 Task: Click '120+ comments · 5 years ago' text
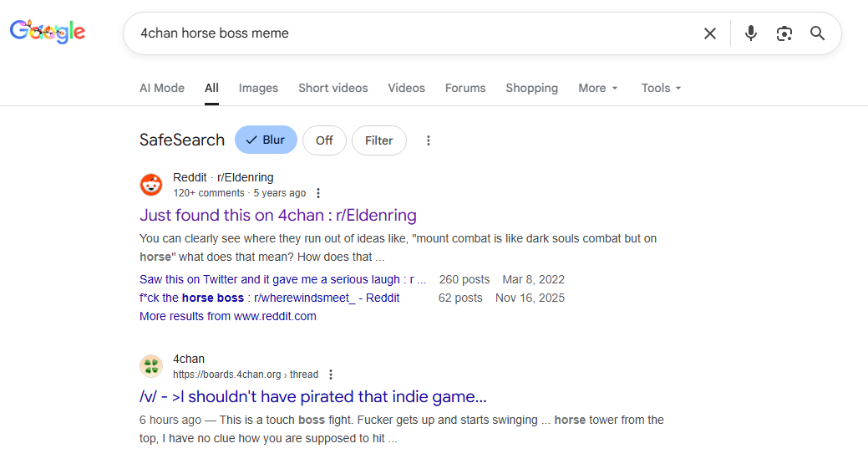pos(239,193)
